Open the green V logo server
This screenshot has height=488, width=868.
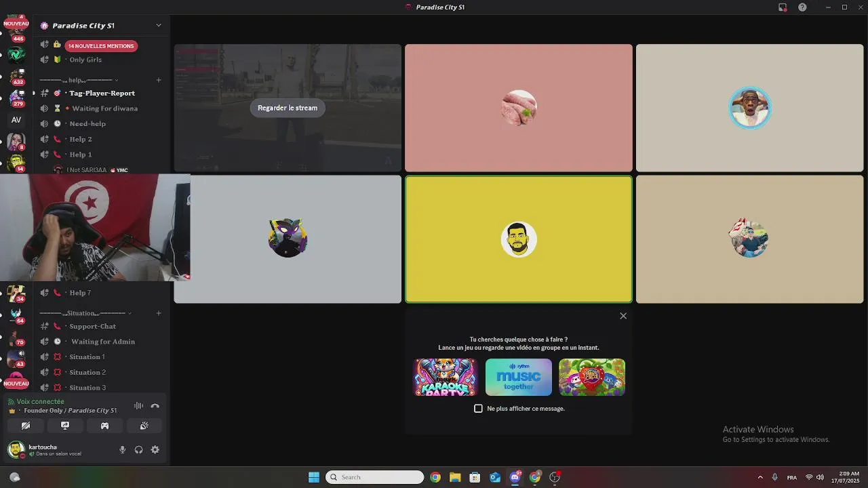(16, 54)
